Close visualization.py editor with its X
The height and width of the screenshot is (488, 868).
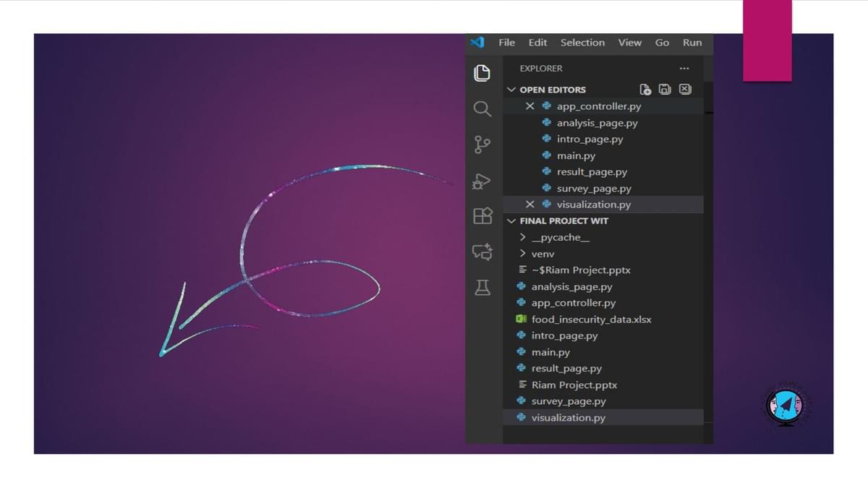point(530,205)
